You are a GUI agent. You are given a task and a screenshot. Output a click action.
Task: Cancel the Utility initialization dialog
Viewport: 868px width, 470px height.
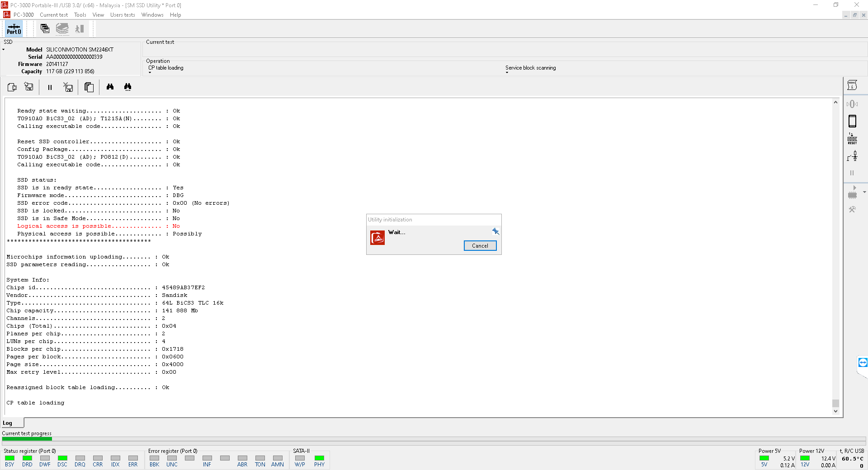[x=480, y=246]
